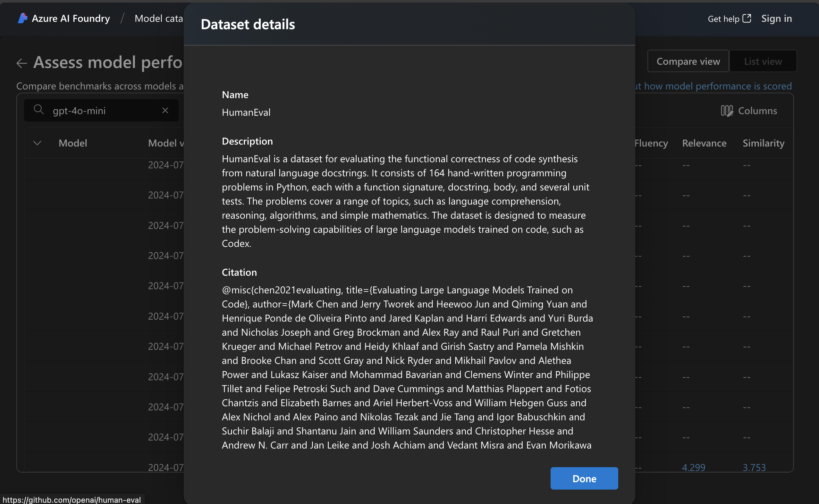Click the Model version column header

coord(166,143)
